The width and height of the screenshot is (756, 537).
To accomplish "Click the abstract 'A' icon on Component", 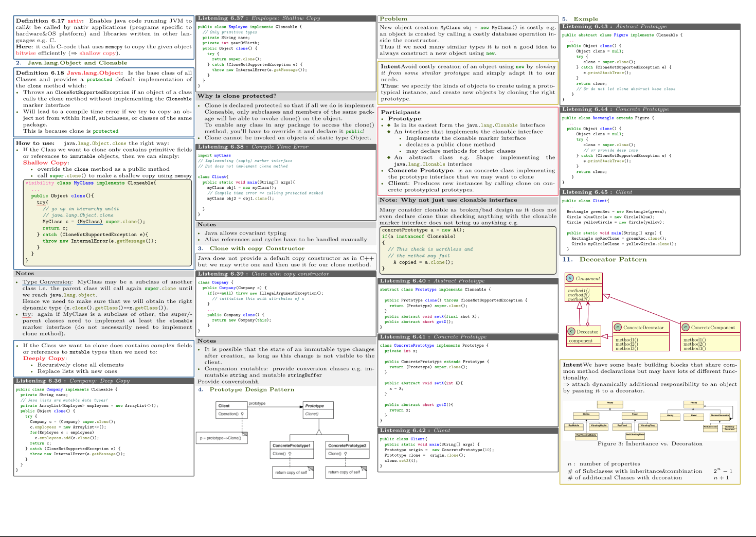I will coord(570,278).
